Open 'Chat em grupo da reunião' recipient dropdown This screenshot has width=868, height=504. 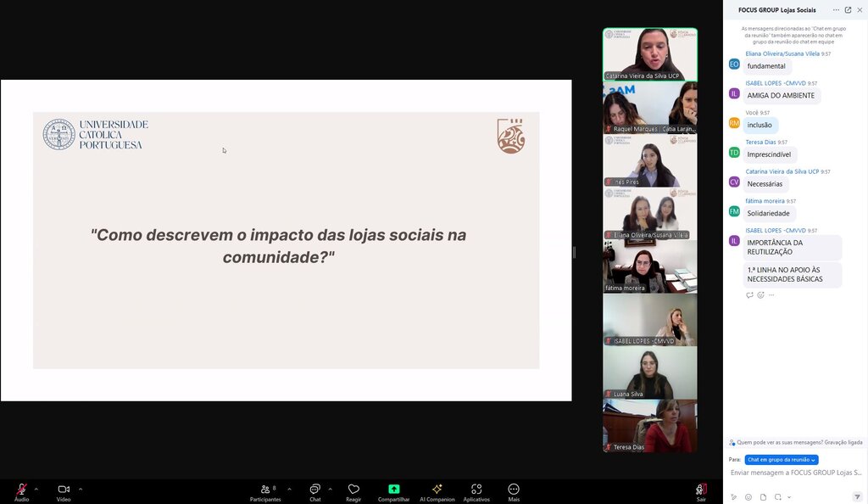tap(781, 459)
